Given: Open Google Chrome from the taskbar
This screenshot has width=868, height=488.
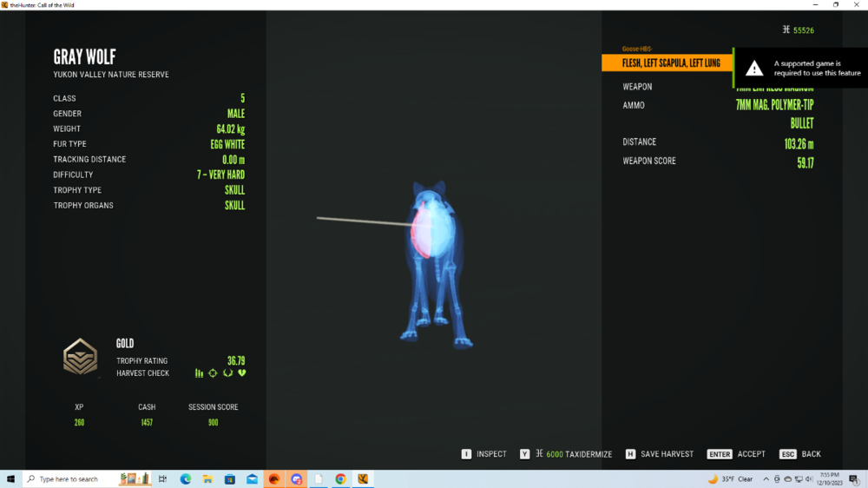Looking at the screenshot, I should [340, 479].
